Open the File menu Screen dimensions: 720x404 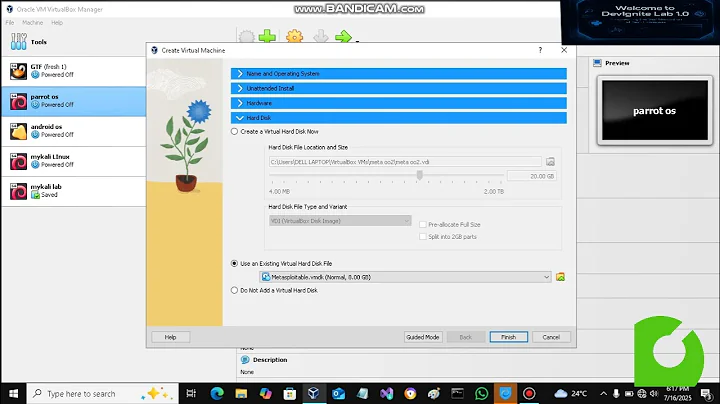pos(10,22)
